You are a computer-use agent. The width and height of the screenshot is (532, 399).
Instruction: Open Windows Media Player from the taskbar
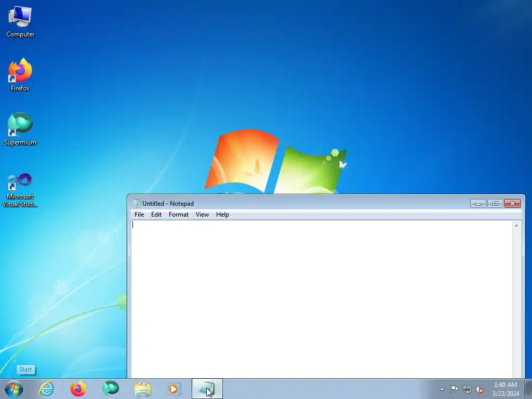(x=175, y=389)
